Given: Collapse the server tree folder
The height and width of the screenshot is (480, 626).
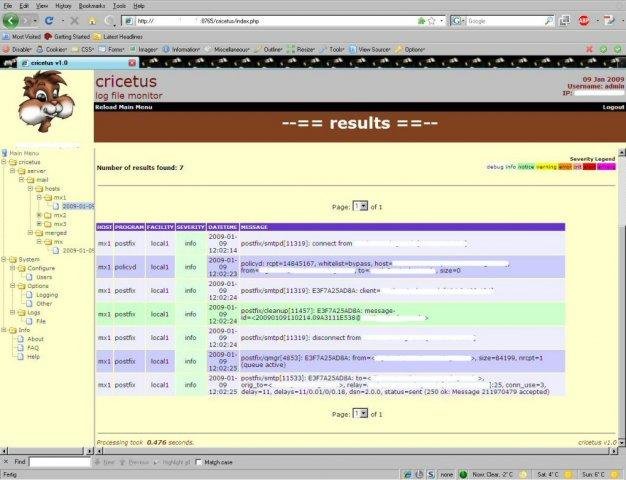Looking at the screenshot, I should click(13, 171).
